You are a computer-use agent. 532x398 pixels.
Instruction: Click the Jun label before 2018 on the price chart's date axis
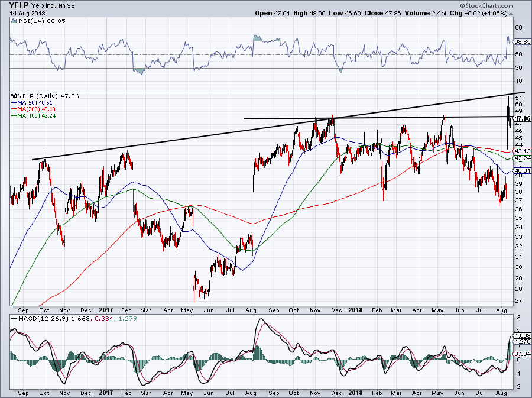[x=209, y=310]
